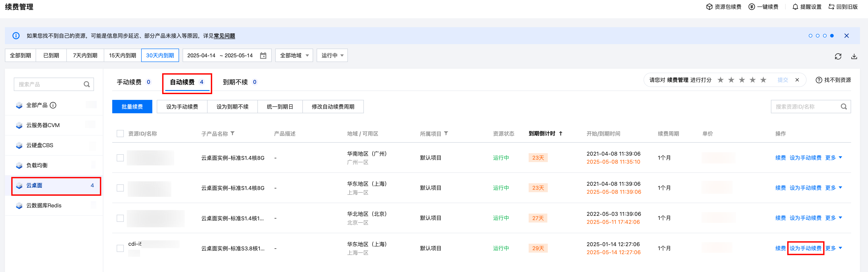Screen dimensions: 868x272
Task: Open 资源包续费 from the top bar
Action: (723, 7)
